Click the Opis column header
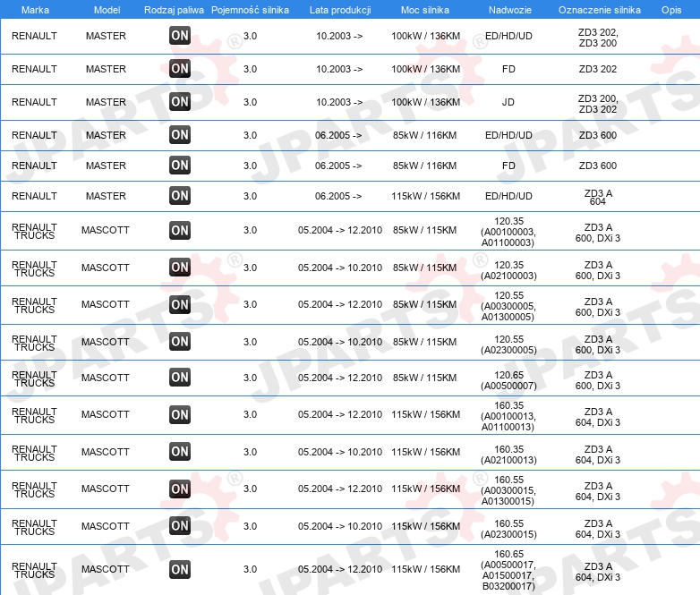Screen dimensions: 700x595 (x=671, y=10)
